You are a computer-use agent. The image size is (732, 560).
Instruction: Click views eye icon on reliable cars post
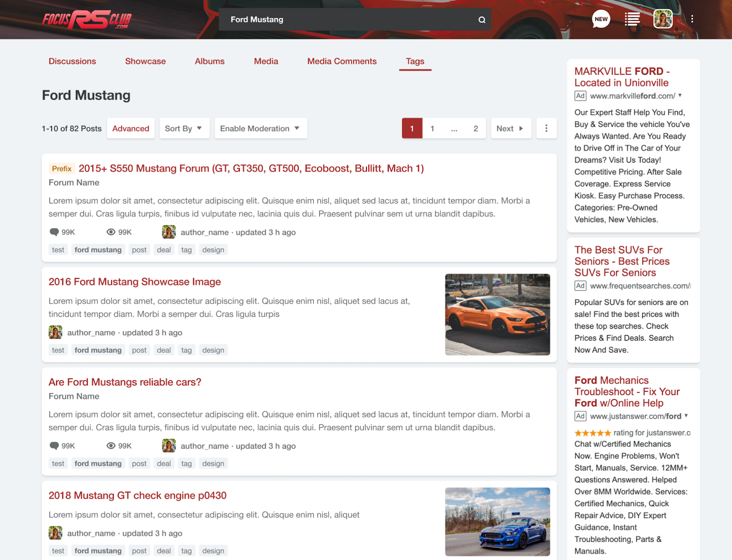[x=111, y=446]
